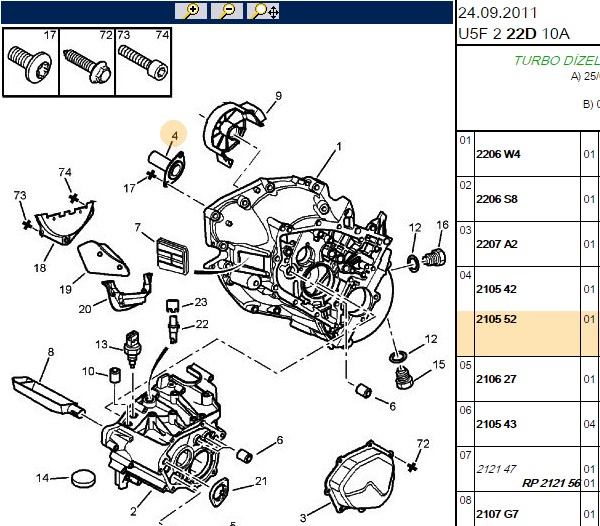Click the zoom out magnifier icon
Viewport: 600px width, 526px height.
tap(227, 11)
